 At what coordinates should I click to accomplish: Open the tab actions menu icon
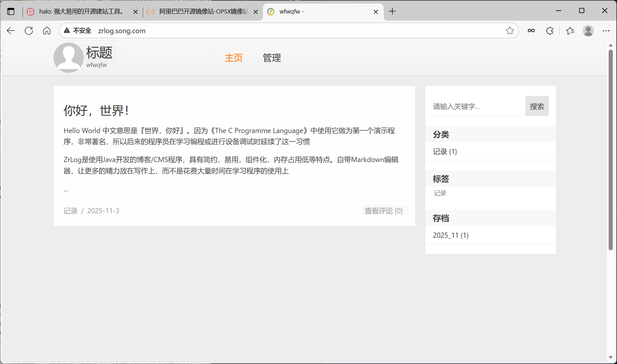[x=11, y=12]
